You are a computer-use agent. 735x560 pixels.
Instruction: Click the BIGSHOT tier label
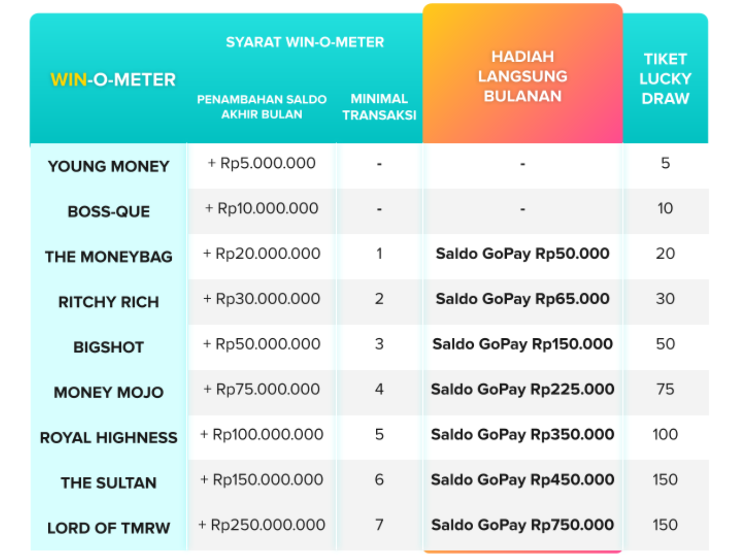tap(108, 347)
